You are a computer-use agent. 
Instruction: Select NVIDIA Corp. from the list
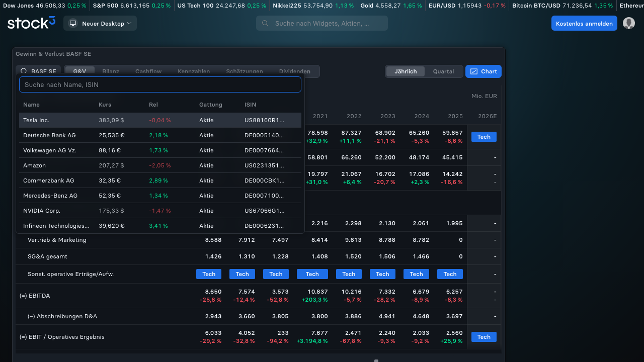[160, 211]
